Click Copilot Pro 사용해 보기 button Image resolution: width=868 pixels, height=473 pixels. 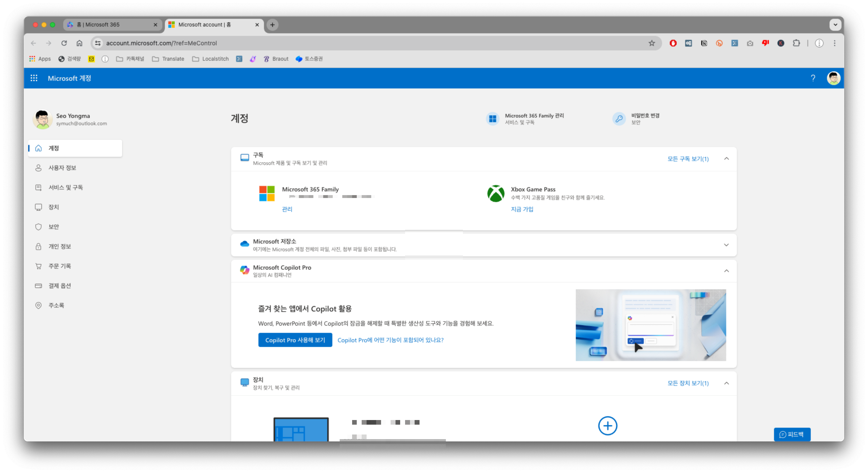(295, 340)
